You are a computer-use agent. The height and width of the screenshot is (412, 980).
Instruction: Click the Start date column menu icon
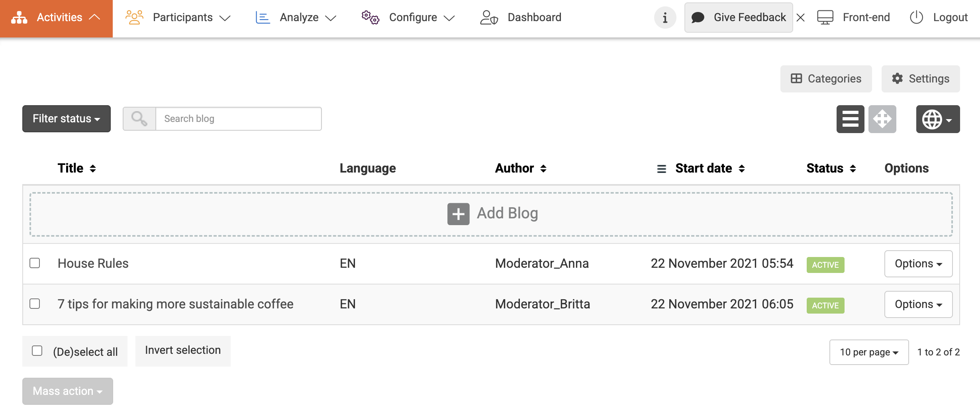661,169
